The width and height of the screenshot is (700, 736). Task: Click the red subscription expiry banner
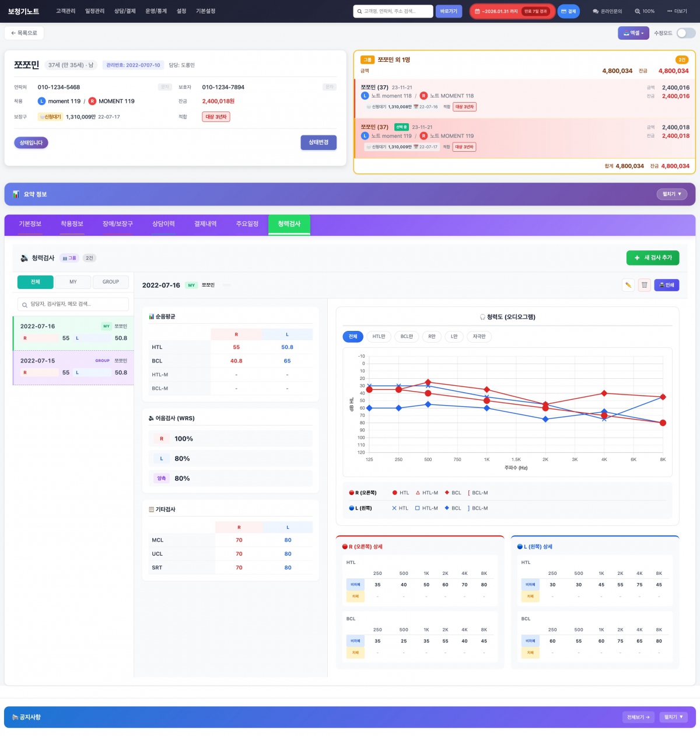tap(512, 12)
